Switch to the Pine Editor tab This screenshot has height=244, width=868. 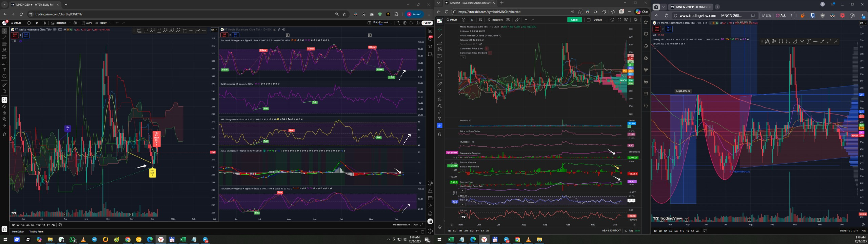point(18,232)
